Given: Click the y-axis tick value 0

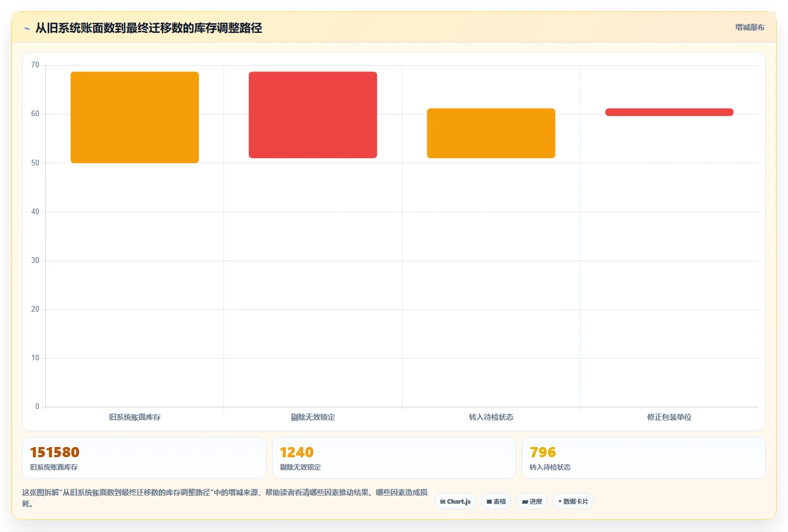Looking at the screenshot, I should [37, 407].
